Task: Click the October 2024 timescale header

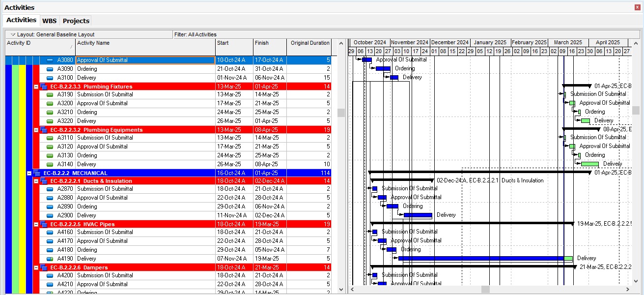Action: pyautogui.click(x=370, y=43)
